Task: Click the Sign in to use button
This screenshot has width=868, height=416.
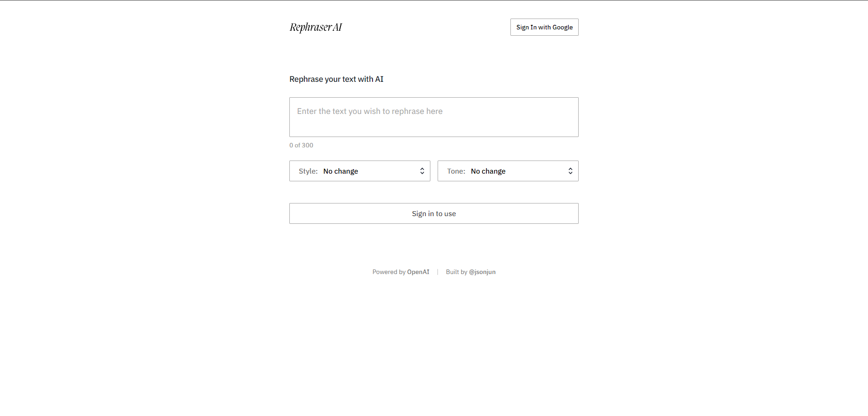Action: (x=434, y=213)
